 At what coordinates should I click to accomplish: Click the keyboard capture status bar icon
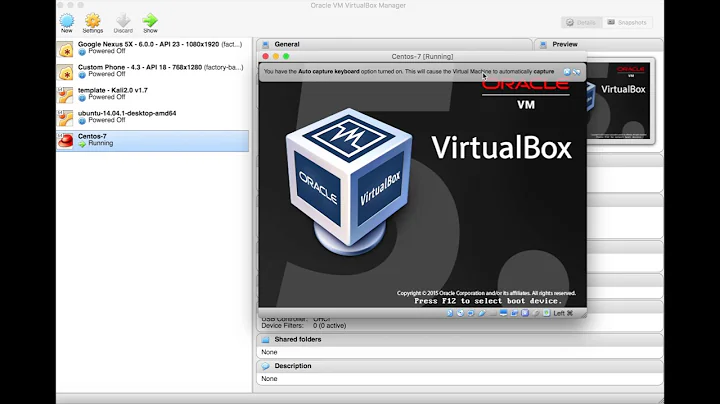(546, 313)
